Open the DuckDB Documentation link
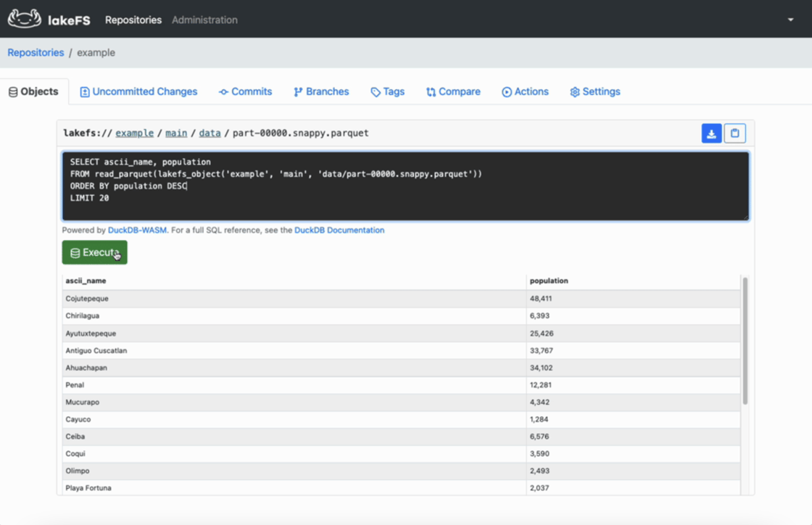Screen dimensions: 812x525 [x=339, y=231]
